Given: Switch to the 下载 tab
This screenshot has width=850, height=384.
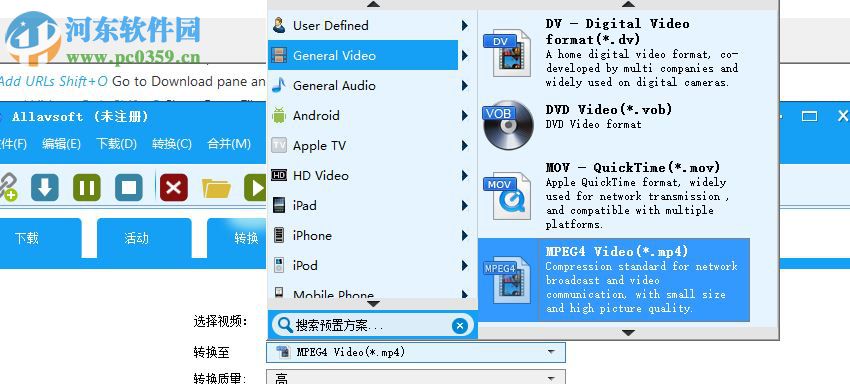Looking at the screenshot, I should (40, 238).
